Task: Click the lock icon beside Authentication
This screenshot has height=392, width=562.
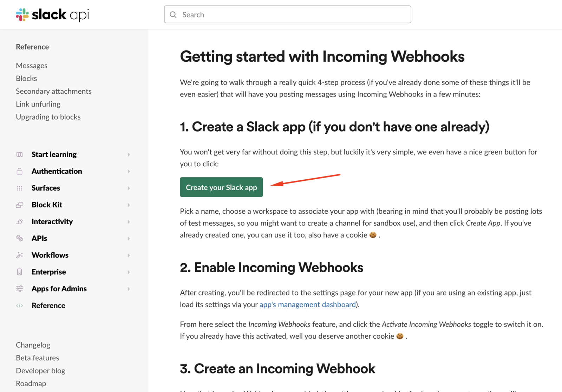Action: pos(20,171)
